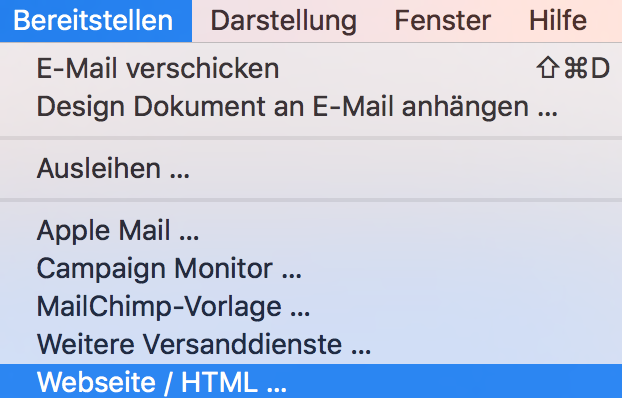Viewport: 622px width, 398px height.
Task: Select Design Dokument an E-Mail anhängen
Action: (311, 106)
